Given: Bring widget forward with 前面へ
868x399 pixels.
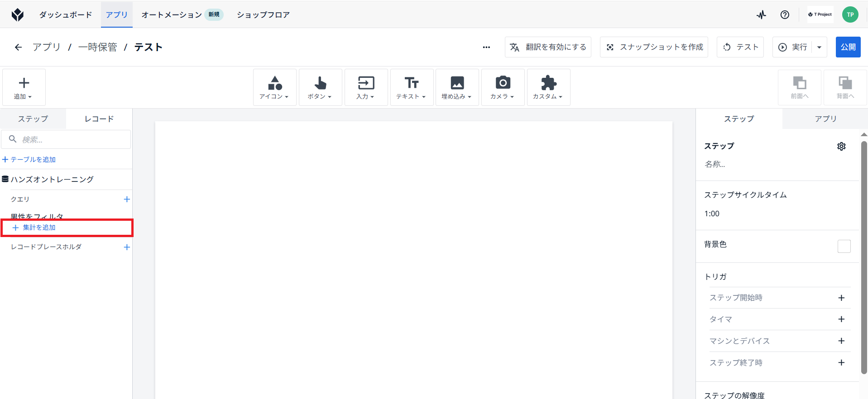Looking at the screenshot, I should (x=800, y=87).
